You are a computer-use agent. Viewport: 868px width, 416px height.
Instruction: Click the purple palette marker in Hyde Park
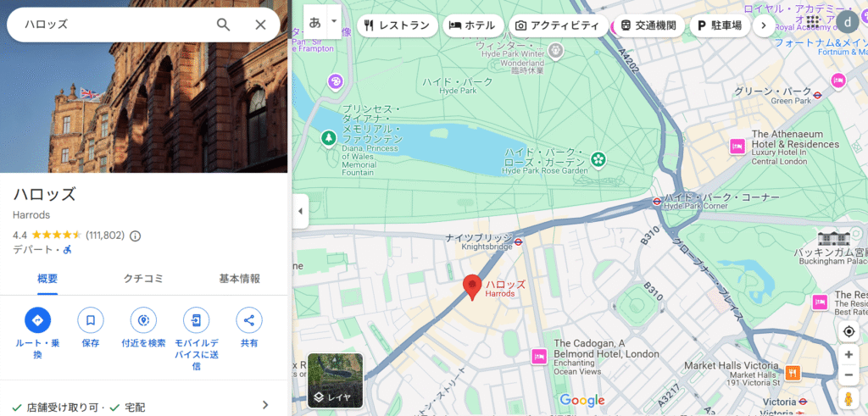(x=336, y=82)
